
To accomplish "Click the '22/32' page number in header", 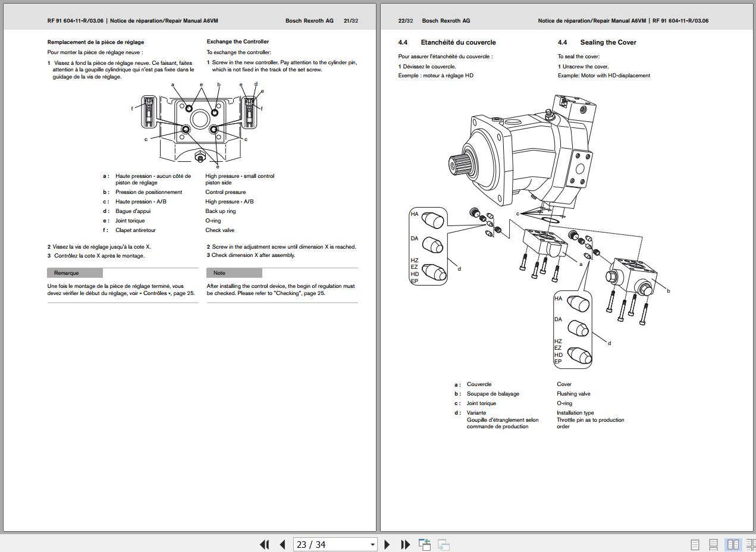I will tap(406, 21).
